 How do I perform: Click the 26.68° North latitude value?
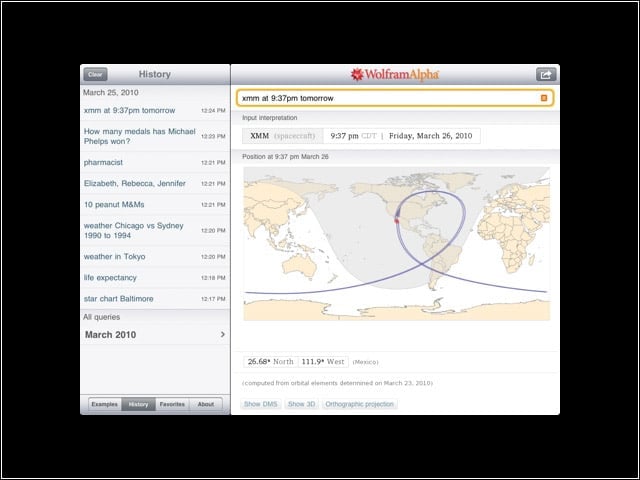271,362
